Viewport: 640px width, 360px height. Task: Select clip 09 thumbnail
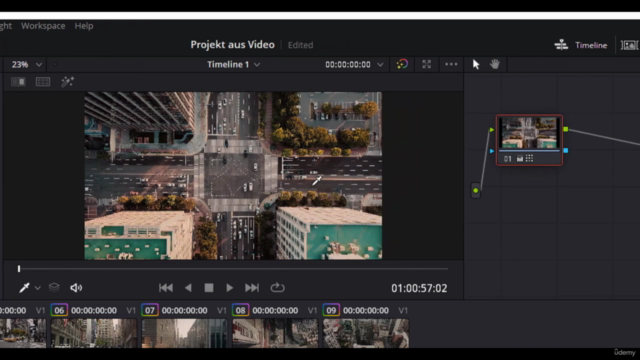pos(366,333)
